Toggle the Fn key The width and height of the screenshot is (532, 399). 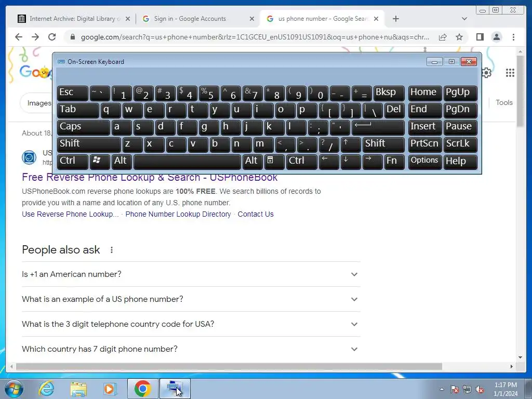394,162
